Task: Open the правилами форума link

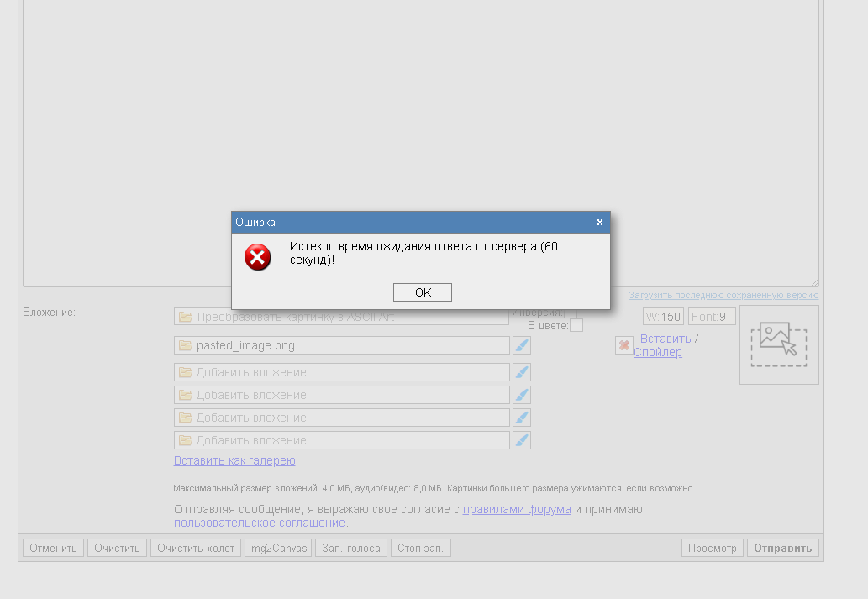Action: (x=517, y=509)
